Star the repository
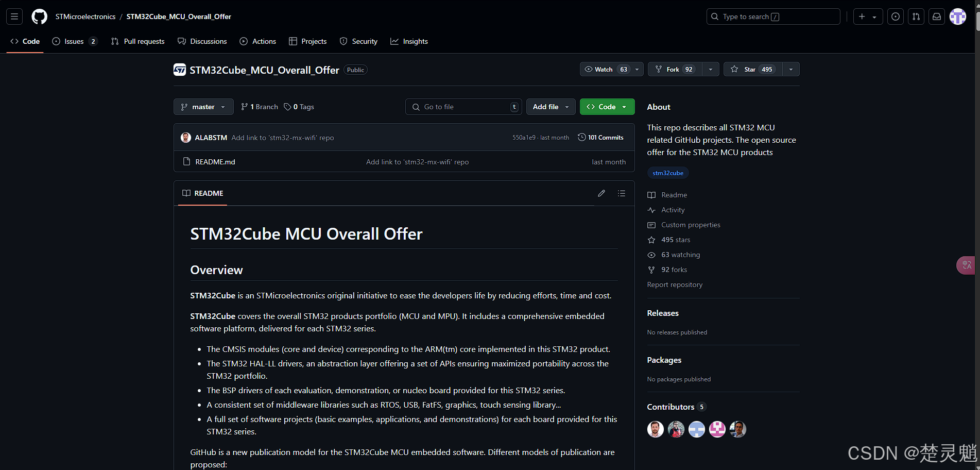 [x=753, y=69]
